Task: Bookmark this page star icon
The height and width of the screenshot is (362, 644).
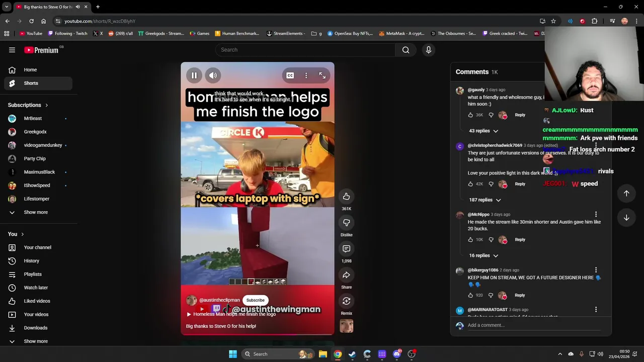Action: 553,21
